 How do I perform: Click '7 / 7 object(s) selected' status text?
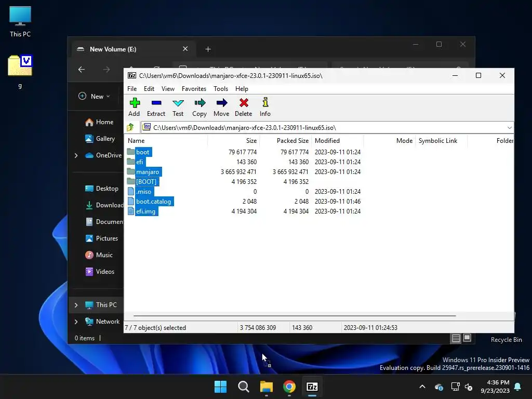pyautogui.click(x=155, y=328)
